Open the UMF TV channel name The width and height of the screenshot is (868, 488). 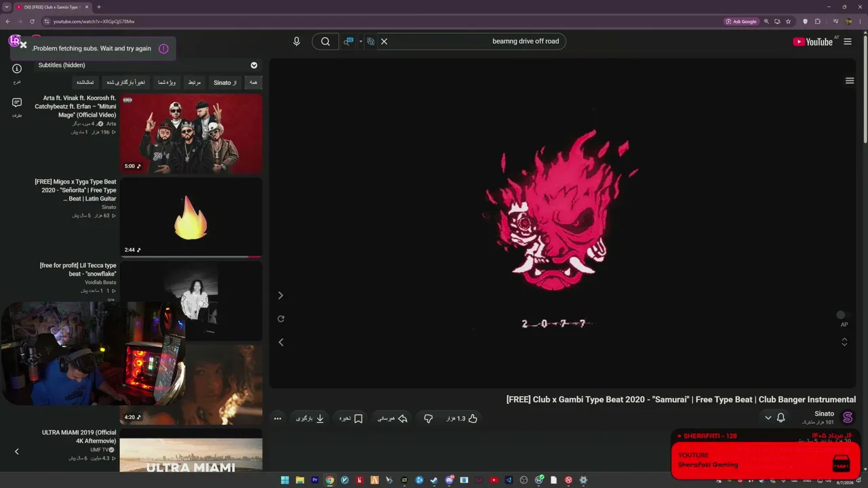[x=100, y=449]
